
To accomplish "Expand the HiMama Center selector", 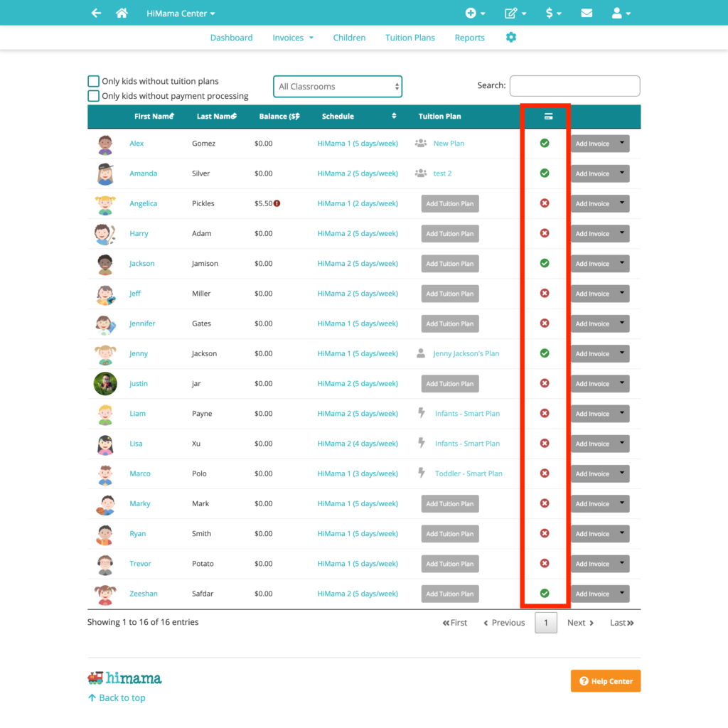I will pyautogui.click(x=181, y=14).
